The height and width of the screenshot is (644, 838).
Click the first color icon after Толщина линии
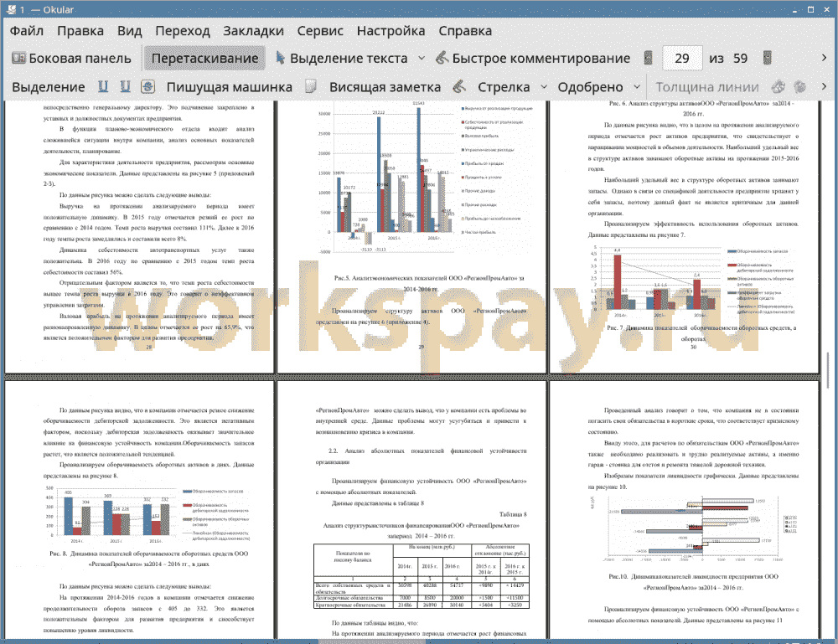pos(779,86)
